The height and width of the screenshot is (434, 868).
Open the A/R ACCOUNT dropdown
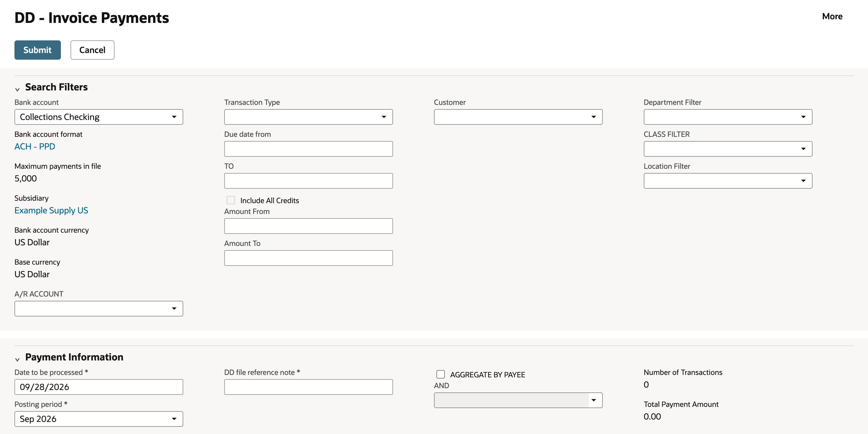99,309
